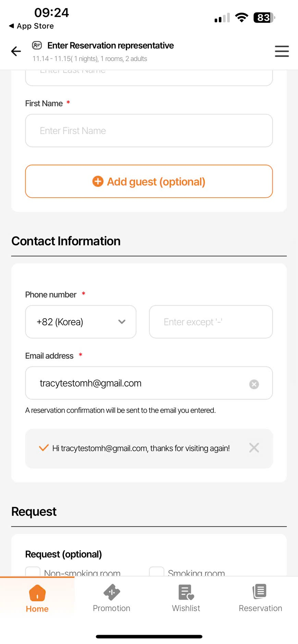Tap the orange plus icon

pos(98,182)
